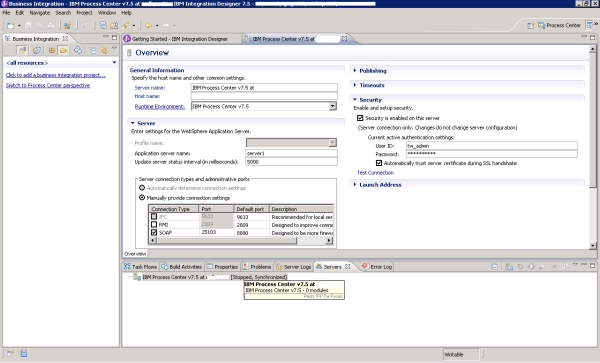The width and height of the screenshot is (600, 363).
Task: Click the connection table horizontal scrollbar
Action: pyautogui.click(x=227, y=240)
